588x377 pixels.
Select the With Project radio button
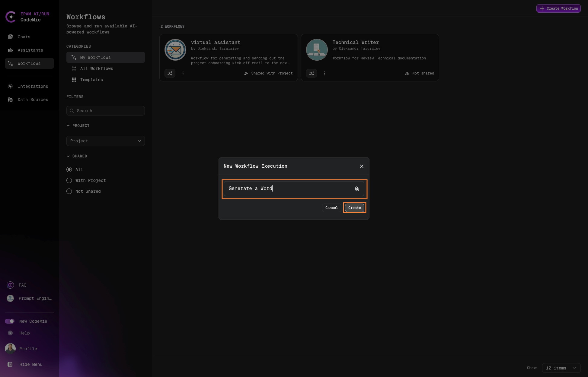click(x=69, y=180)
